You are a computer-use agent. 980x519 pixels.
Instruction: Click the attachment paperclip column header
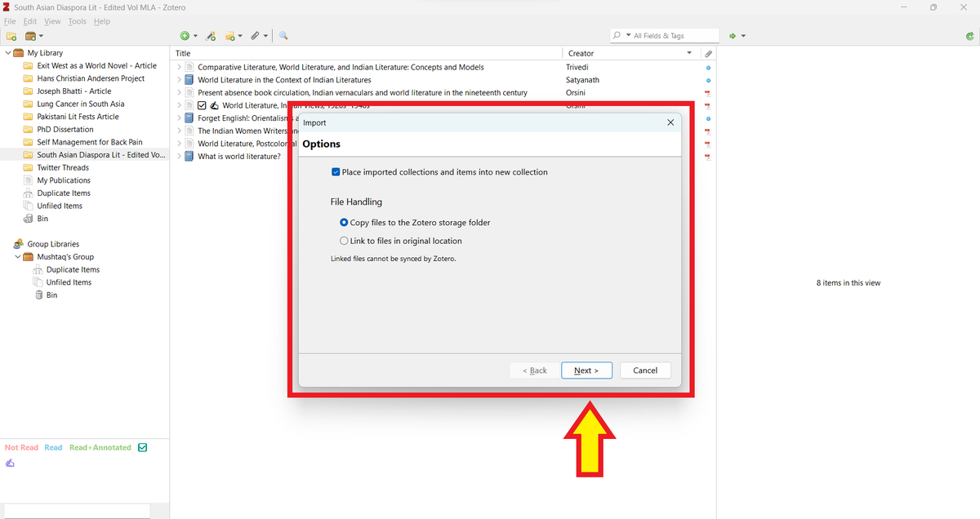point(708,53)
